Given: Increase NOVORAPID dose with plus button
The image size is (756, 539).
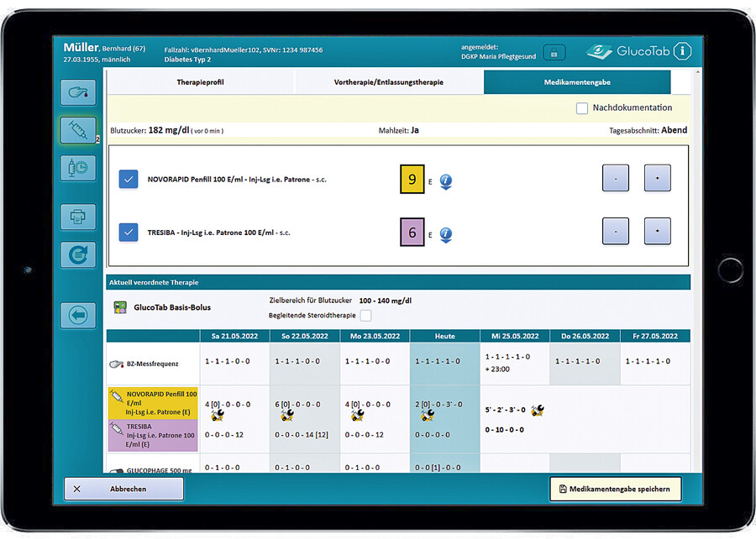Looking at the screenshot, I should pos(657,178).
